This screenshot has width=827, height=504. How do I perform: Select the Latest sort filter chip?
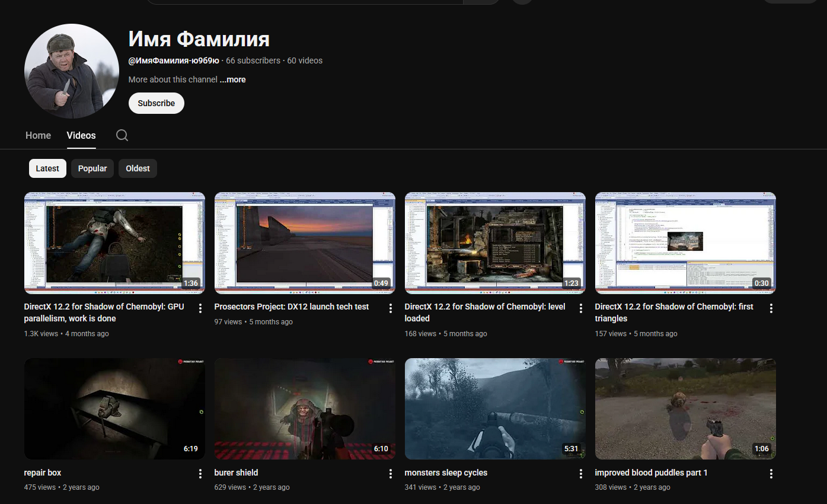point(47,168)
